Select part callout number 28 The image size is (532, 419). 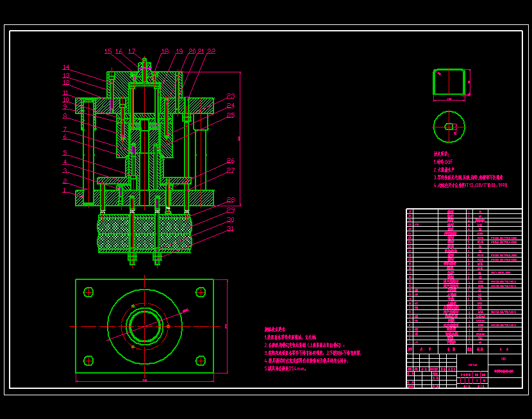[231, 200]
